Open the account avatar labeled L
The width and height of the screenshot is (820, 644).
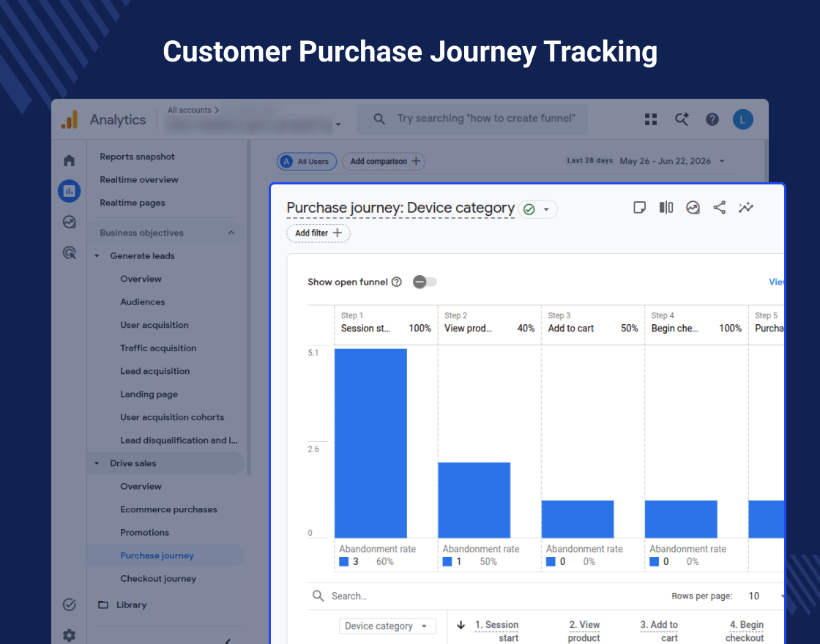[742, 119]
